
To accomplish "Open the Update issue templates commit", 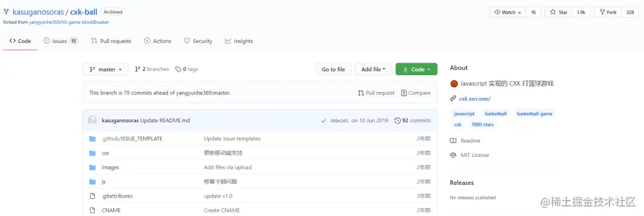I will pyautogui.click(x=232, y=139).
